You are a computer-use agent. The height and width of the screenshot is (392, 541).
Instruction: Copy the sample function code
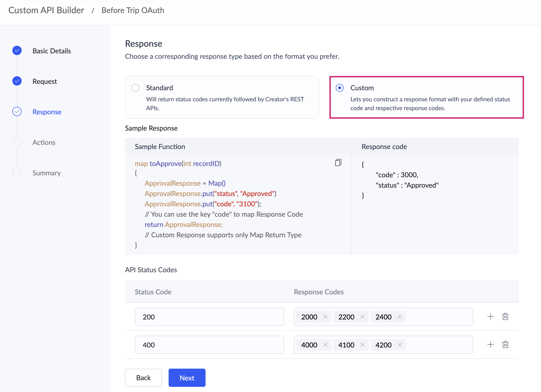(x=338, y=163)
